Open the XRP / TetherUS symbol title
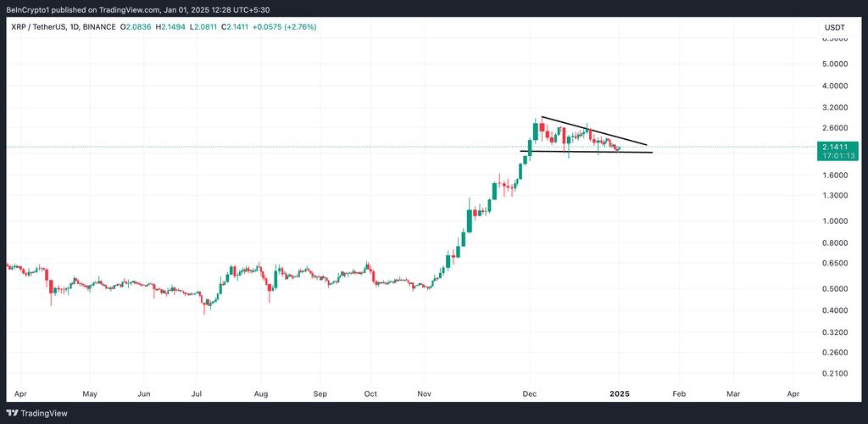The height and width of the screenshot is (424, 868). (39, 27)
